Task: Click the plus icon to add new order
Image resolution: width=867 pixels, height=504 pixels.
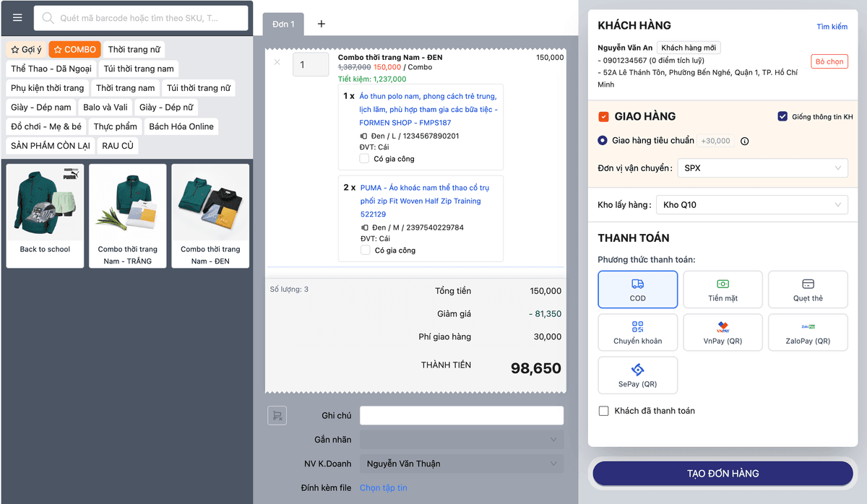Action: 322,24
